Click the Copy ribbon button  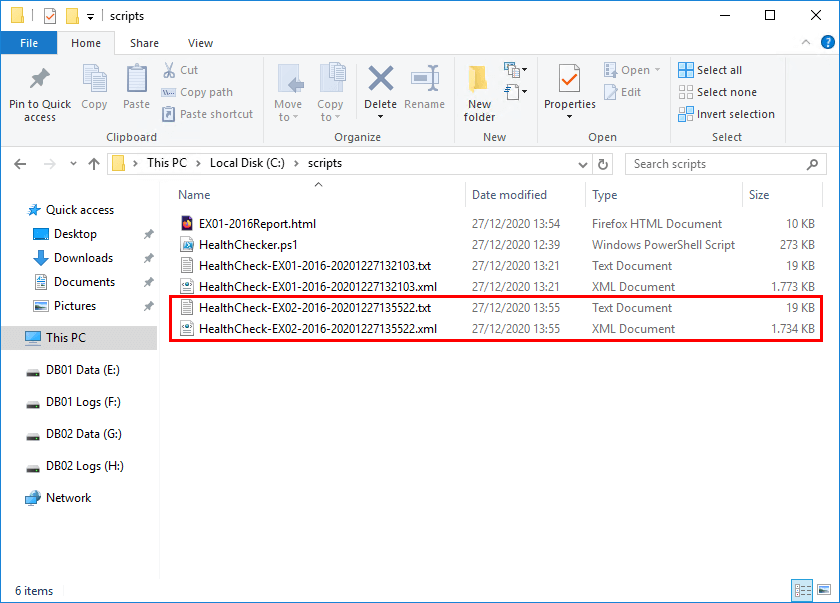(94, 87)
